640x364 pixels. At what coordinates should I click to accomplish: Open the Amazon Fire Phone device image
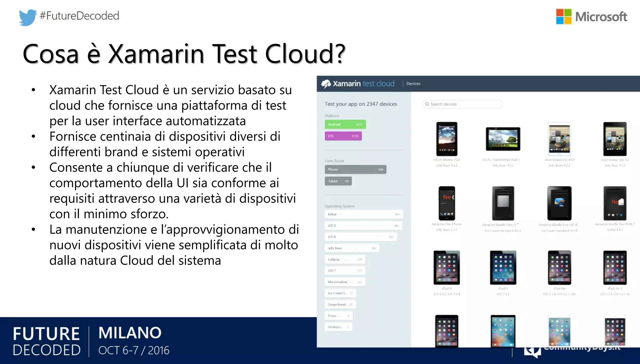447,203
